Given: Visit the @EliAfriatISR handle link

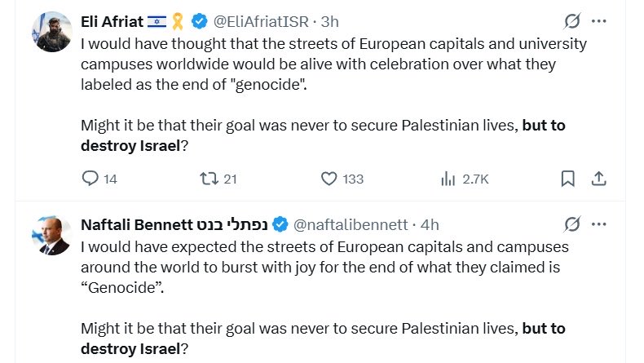Looking at the screenshot, I should pyautogui.click(x=261, y=21).
